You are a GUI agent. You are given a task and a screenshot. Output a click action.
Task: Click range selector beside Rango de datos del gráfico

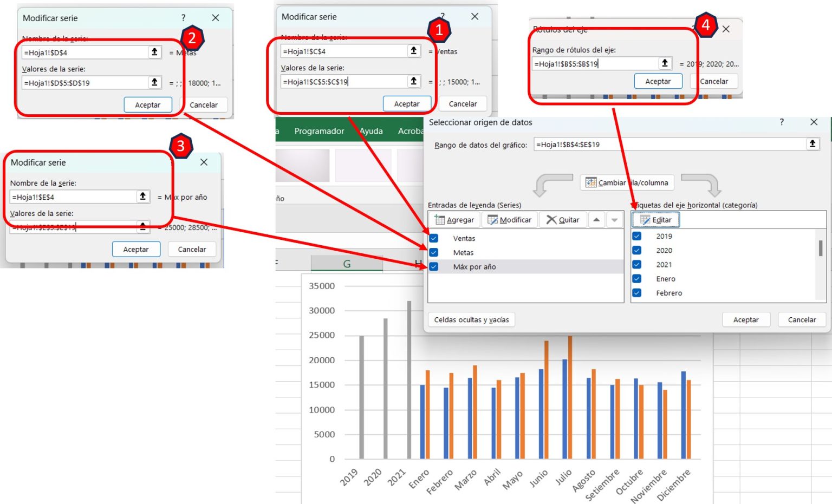tap(812, 144)
